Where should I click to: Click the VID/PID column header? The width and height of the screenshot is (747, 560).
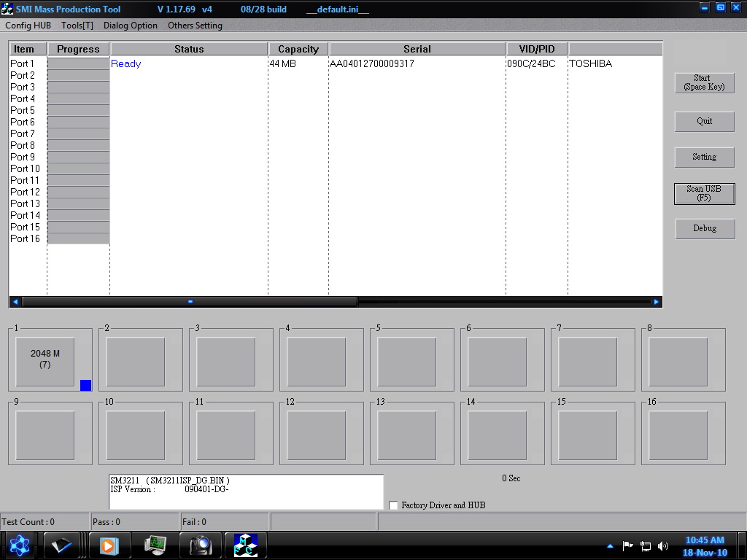536,49
